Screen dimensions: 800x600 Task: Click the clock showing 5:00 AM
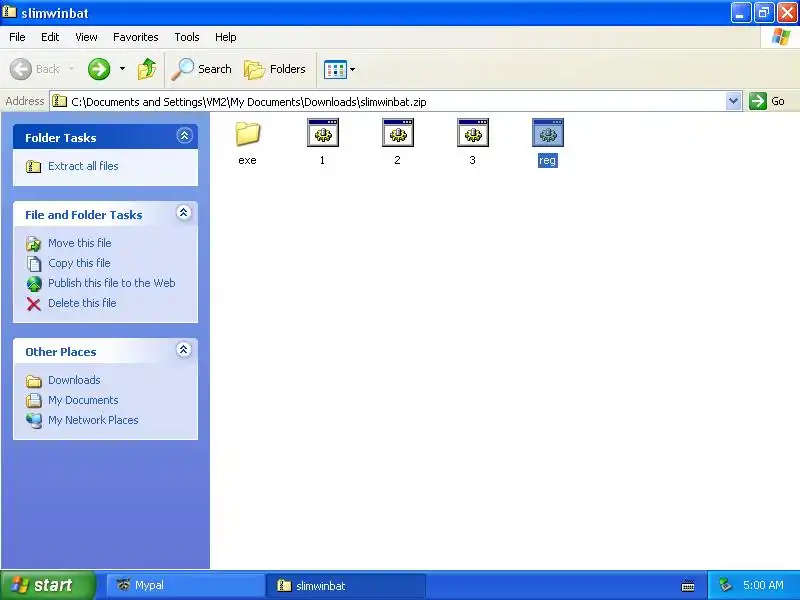[x=763, y=585]
